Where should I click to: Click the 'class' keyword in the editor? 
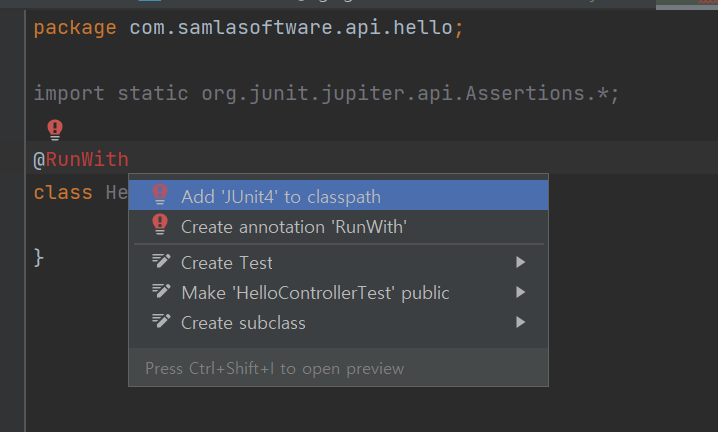pyautogui.click(x=63, y=192)
